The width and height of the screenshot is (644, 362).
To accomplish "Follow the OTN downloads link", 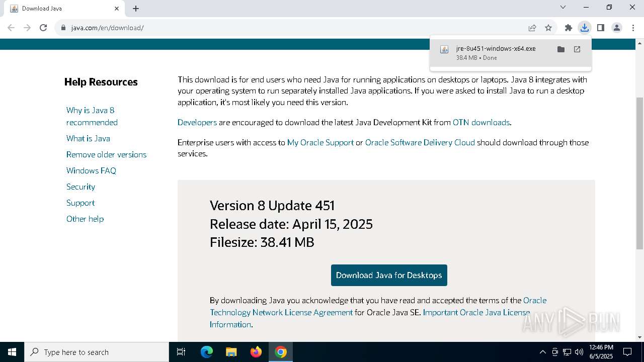I will tap(481, 122).
